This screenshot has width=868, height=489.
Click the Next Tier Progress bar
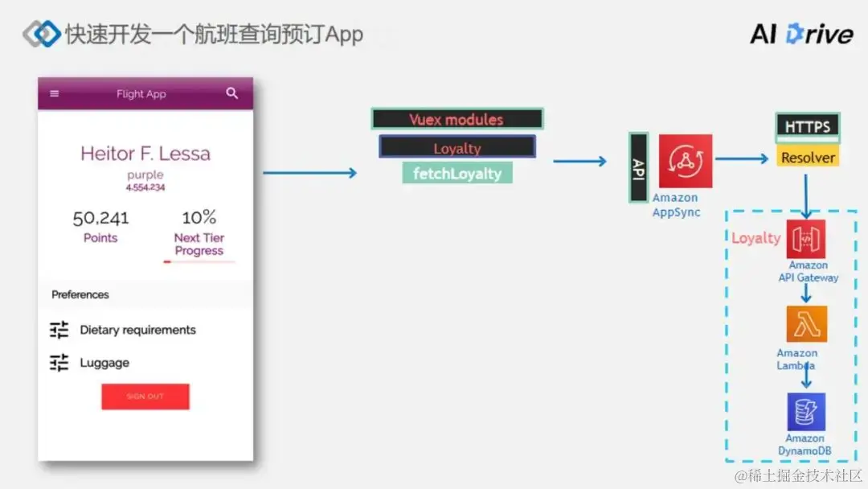click(x=199, y=262)
